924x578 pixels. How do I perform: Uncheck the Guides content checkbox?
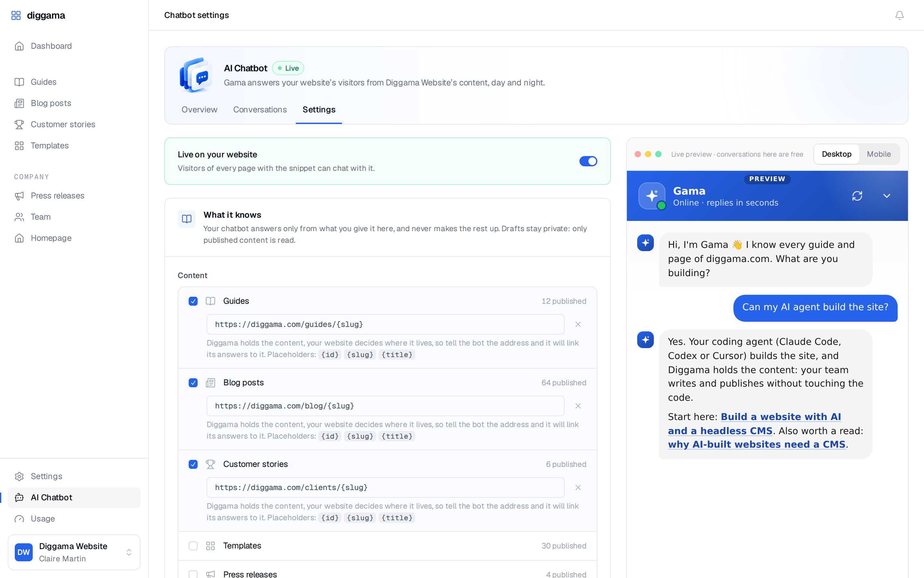click(193, 301)
